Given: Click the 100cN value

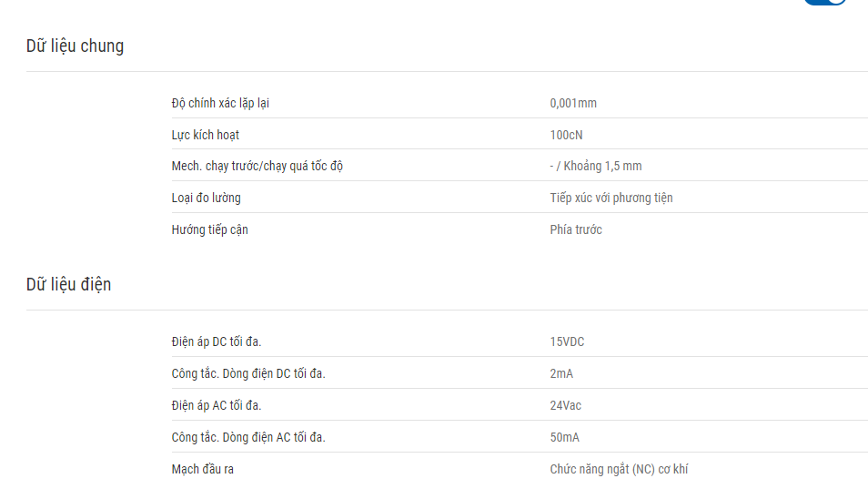Looking at the screenshot, I should coord(566,135).
